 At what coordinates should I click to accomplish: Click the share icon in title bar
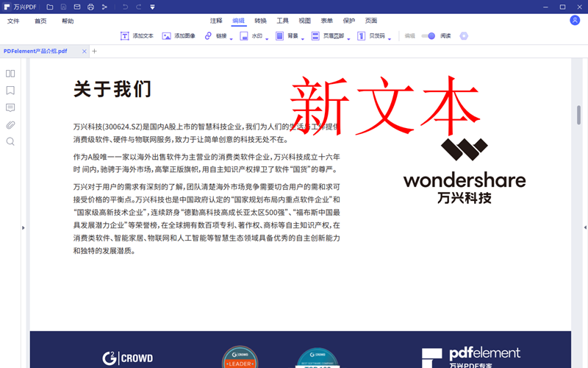click(x=104, y=7)
